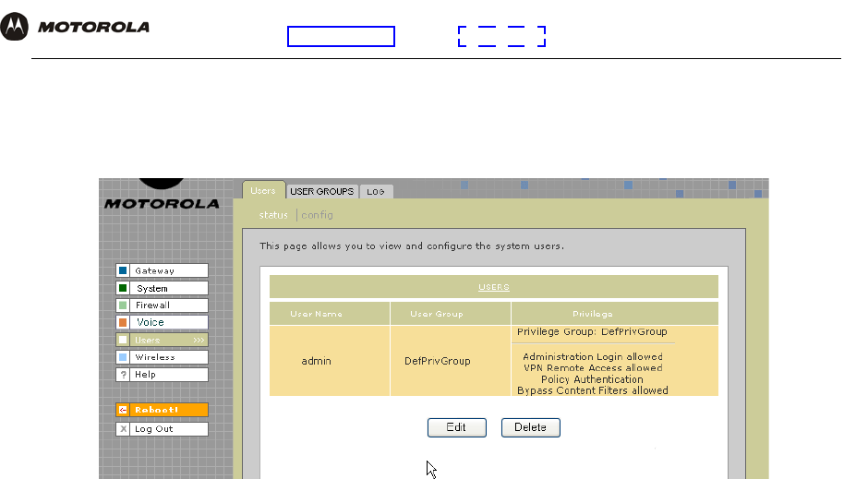Viewport: 868px width, 479px height.
Task: Click the light green Firewall icon
Action: point(123,305)
